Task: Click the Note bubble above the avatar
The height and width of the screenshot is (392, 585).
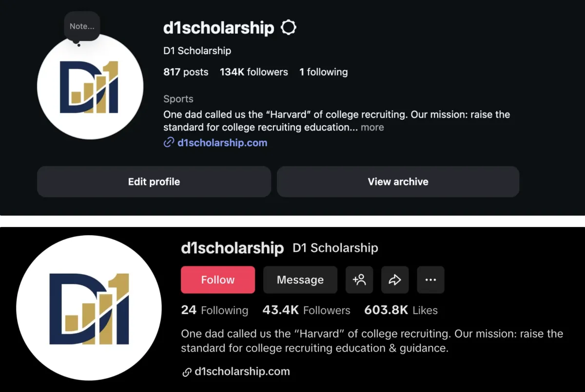Action: coord(82,27)
